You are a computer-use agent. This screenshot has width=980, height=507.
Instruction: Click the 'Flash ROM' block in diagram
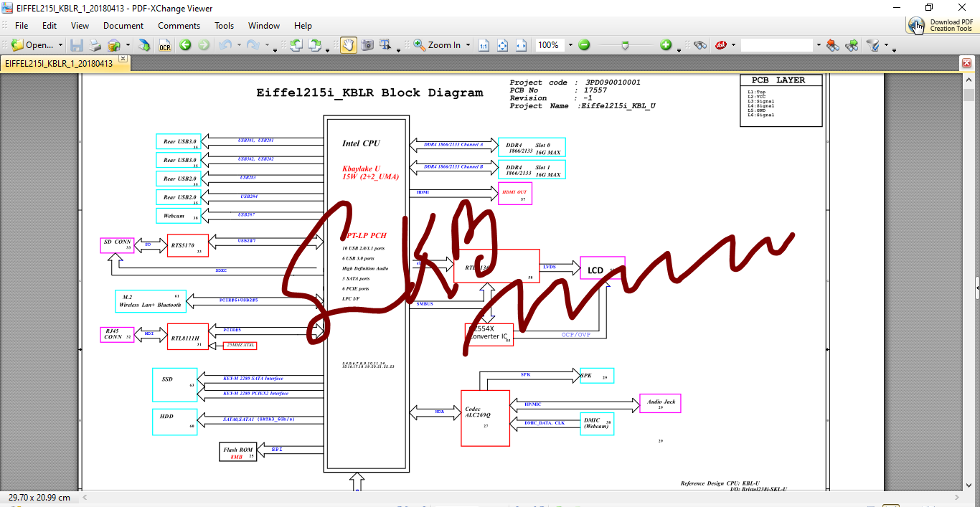tap(238, 452)
